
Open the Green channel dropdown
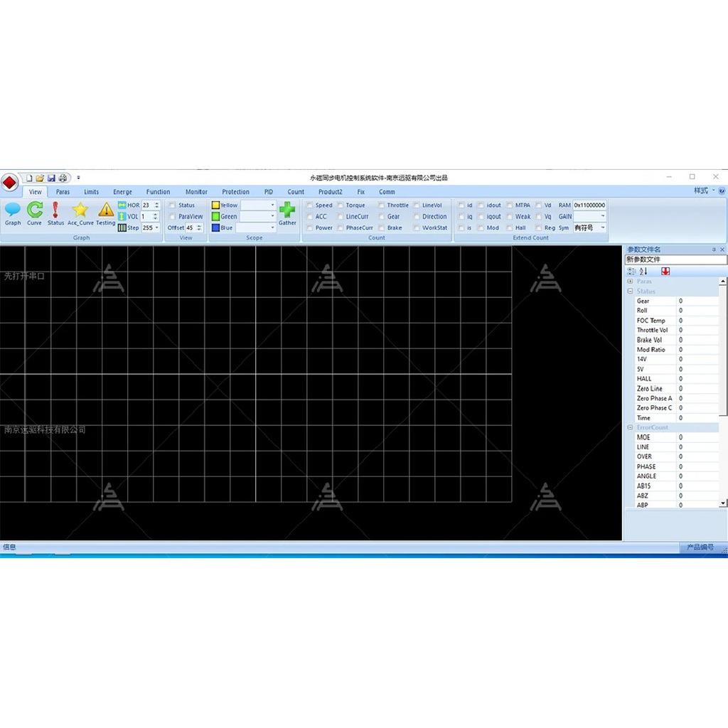coord(272,216)
